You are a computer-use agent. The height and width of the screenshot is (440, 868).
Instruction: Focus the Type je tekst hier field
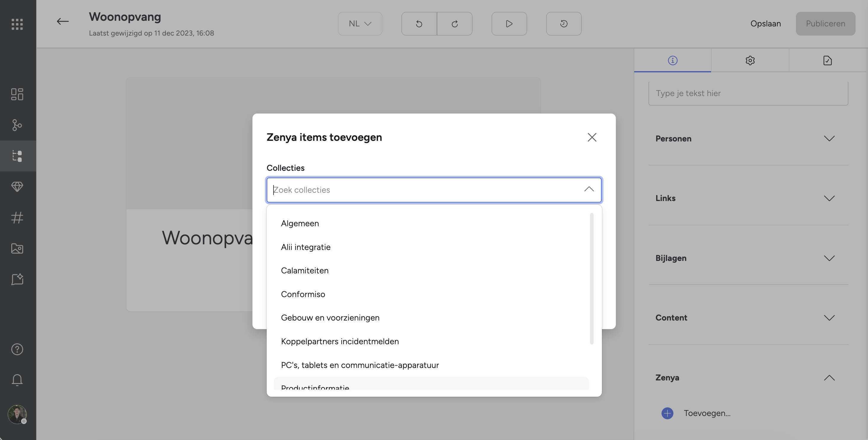748,93
